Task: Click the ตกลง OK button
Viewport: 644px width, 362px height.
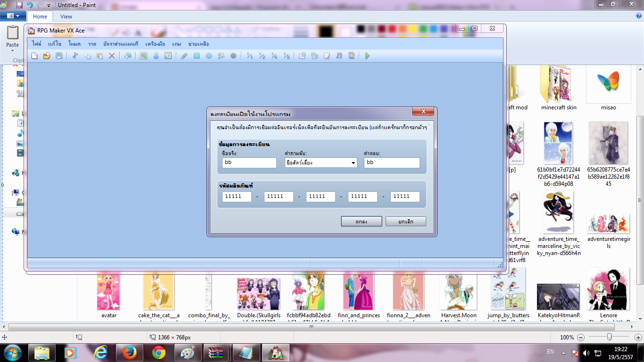Action: click(x=362, y=222)
